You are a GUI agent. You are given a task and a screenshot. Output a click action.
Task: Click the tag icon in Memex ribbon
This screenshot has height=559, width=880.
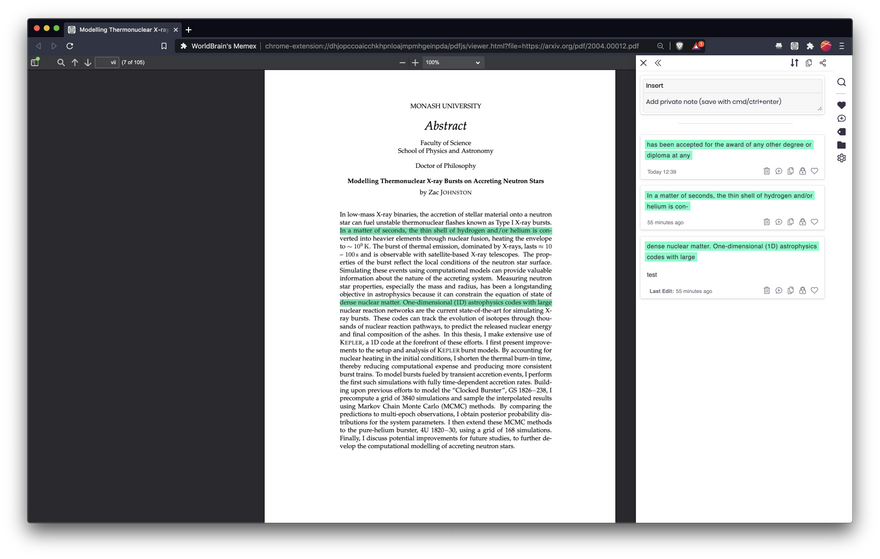click(x=842, y=132)
